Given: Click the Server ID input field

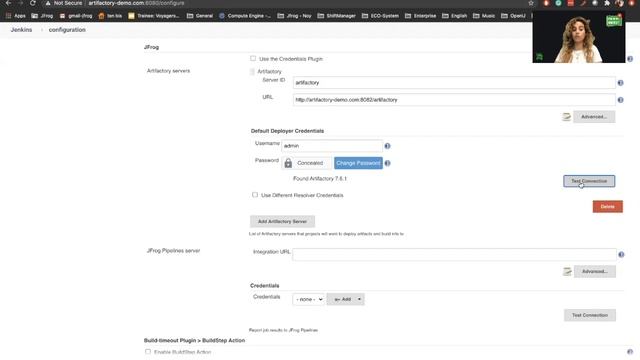Looking at the screenshot, I should [454, 82].
